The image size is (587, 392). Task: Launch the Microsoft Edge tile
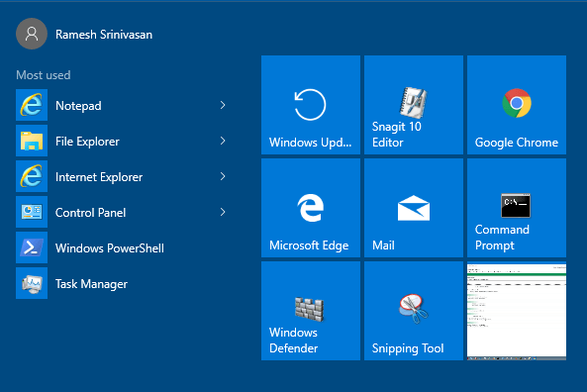pyautogui.click(x=311, y=208)
